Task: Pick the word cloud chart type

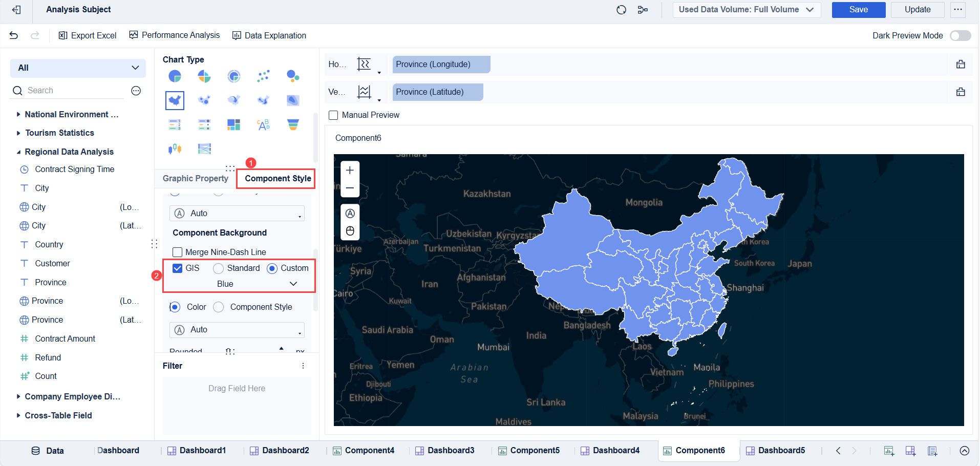Action: point(263,124)
